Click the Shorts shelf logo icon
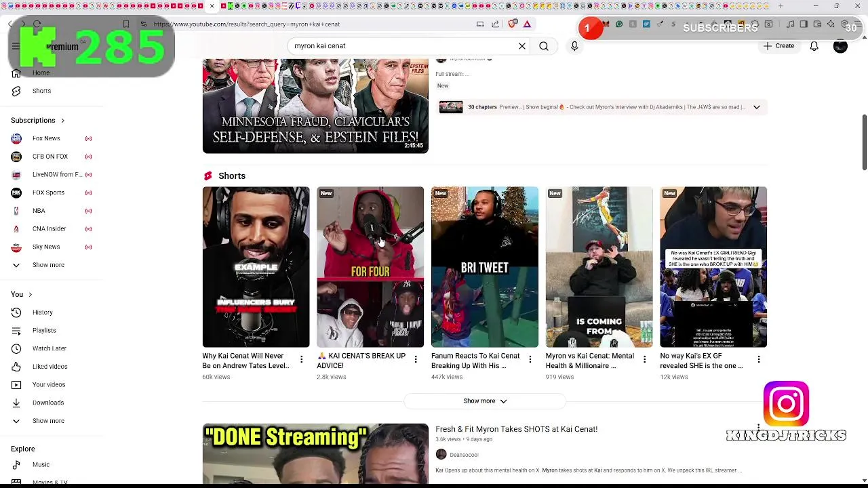Viewport: 868px width, 488px height. coord(208,176)
